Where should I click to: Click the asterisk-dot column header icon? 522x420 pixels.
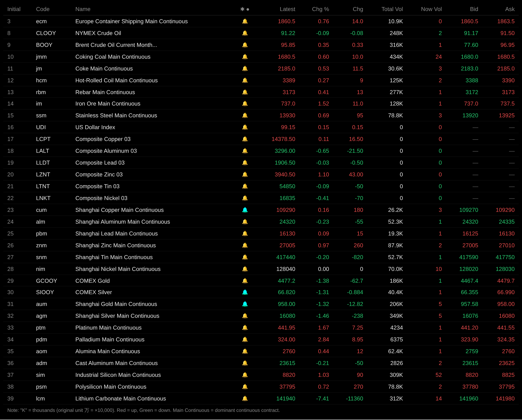click(244, 9)
